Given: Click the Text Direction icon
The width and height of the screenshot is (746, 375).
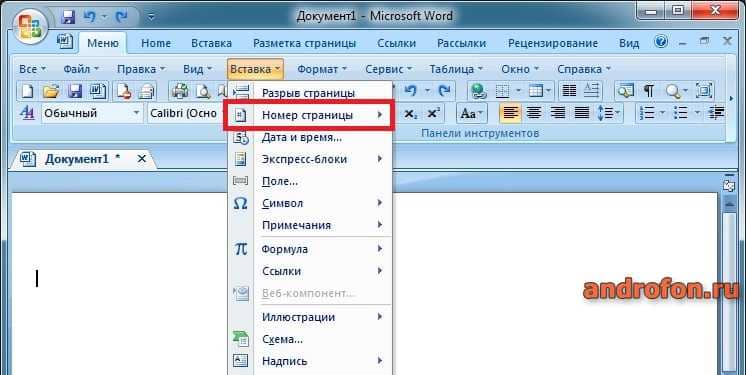Looking at the screenshot, I should 592,90.
